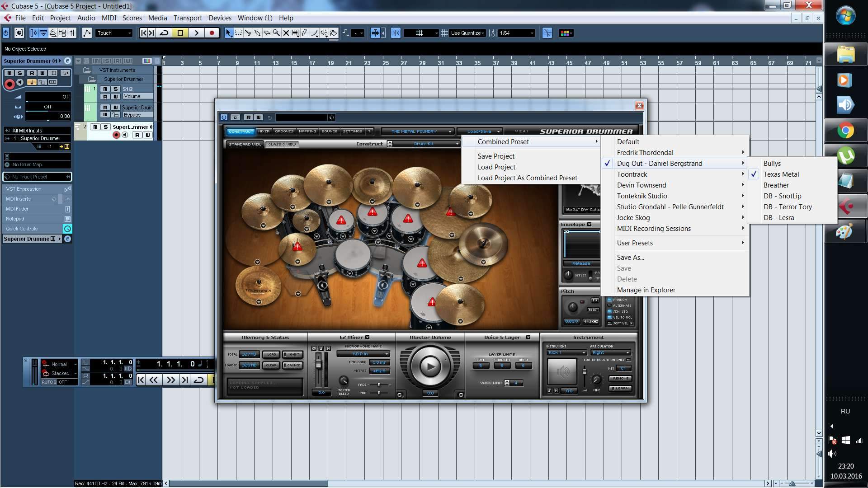Click the Snap on/off icon
The width and height of the screenshot is (868, 488).
(396, 33)
